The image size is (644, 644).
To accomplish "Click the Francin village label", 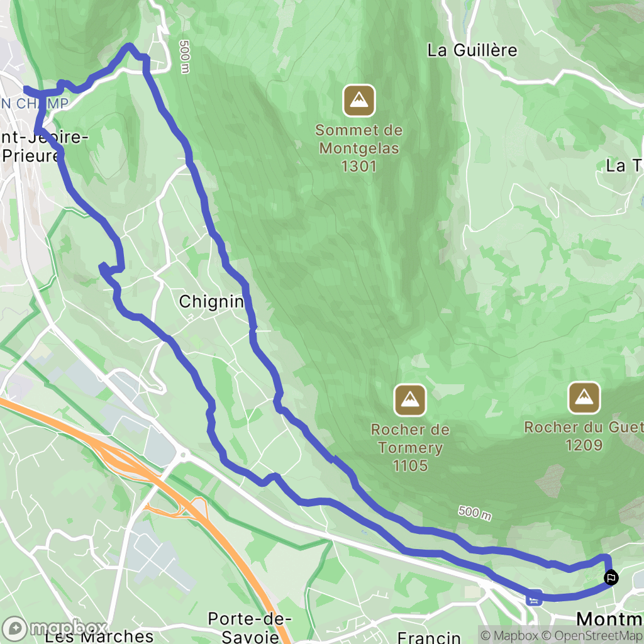I will (429, 638).
